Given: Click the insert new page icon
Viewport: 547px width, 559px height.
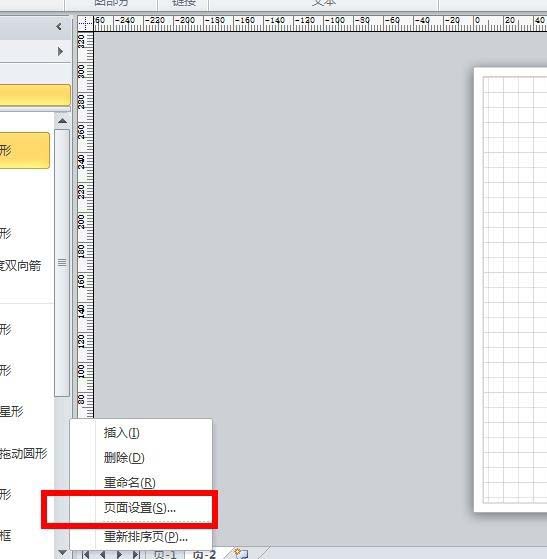Looking at the screenshot, I should [x=240, y=554].
